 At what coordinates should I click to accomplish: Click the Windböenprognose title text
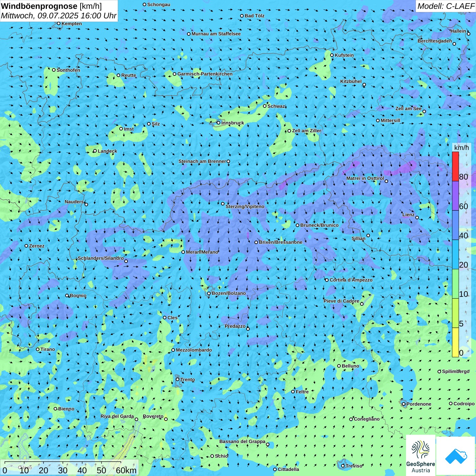coord(39,6)
